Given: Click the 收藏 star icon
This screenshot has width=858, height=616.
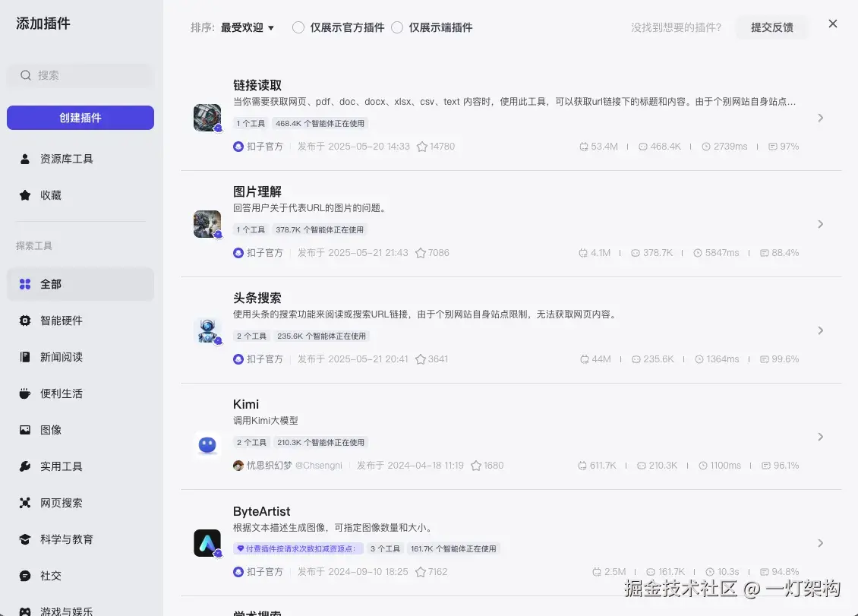Looking at the screenshot, I should coord(24,195).
